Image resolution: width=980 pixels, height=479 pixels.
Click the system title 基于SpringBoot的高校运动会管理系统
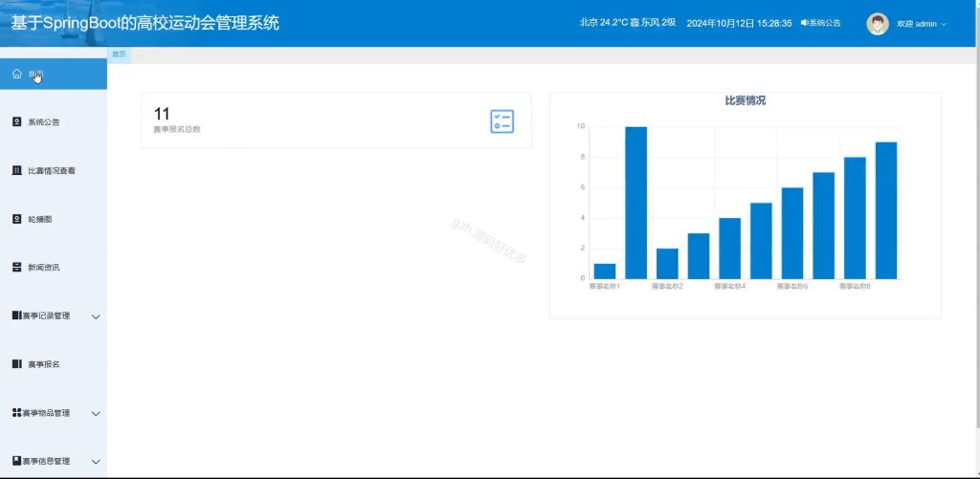[x=145, y=23]
